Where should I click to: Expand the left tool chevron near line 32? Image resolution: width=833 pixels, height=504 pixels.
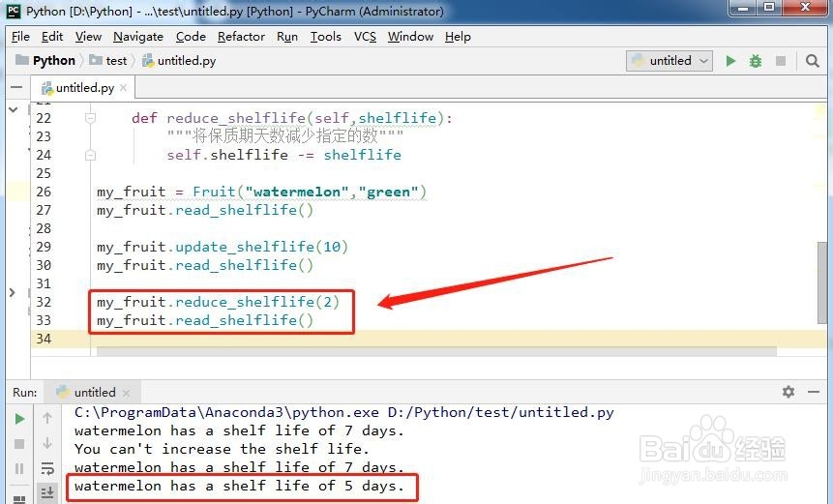(x=13, y=292)
